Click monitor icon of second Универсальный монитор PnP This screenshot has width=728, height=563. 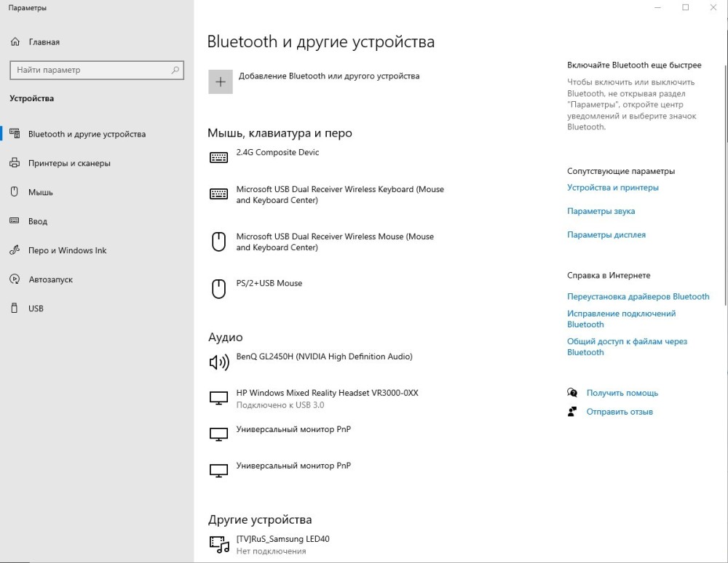[x=218, y=471]
